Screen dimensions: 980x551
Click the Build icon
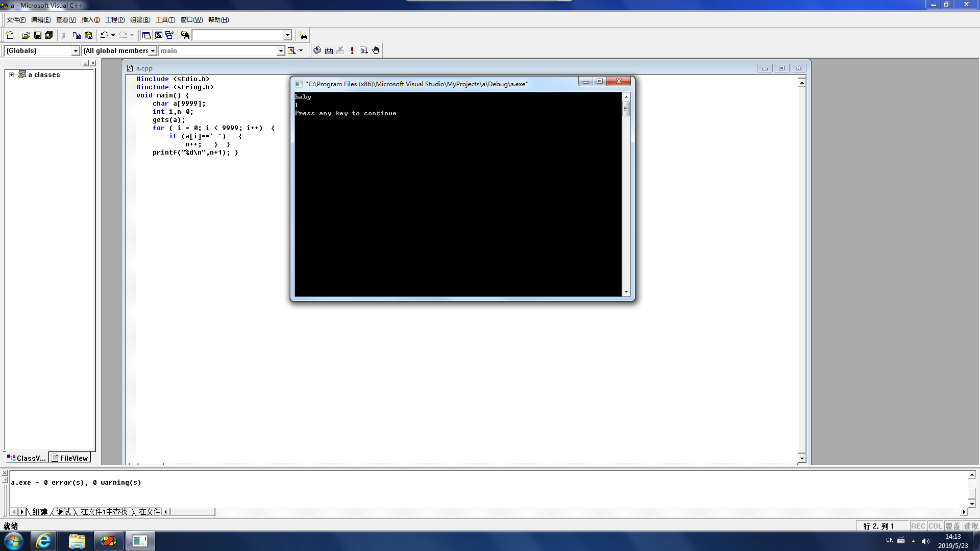[329, 50]
